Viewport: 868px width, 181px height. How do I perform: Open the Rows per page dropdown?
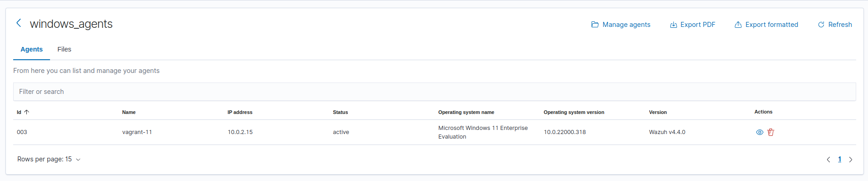pos(49,159)
